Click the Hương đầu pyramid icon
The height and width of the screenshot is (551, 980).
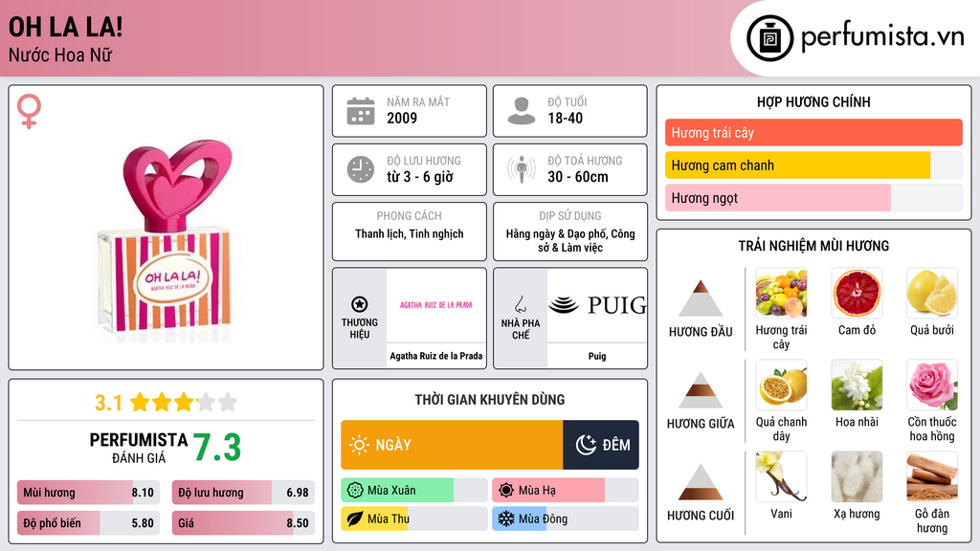pyautogui.click(x=701, y=298)
